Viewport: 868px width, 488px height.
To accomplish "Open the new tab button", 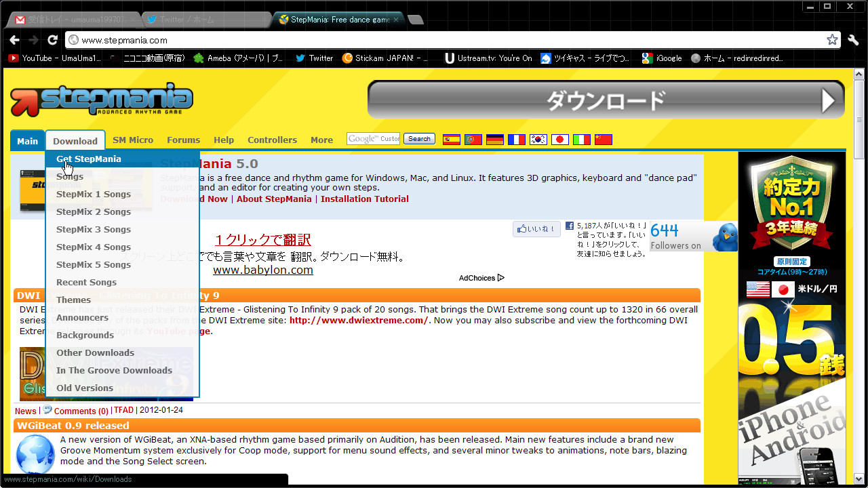I will point(415,20).
